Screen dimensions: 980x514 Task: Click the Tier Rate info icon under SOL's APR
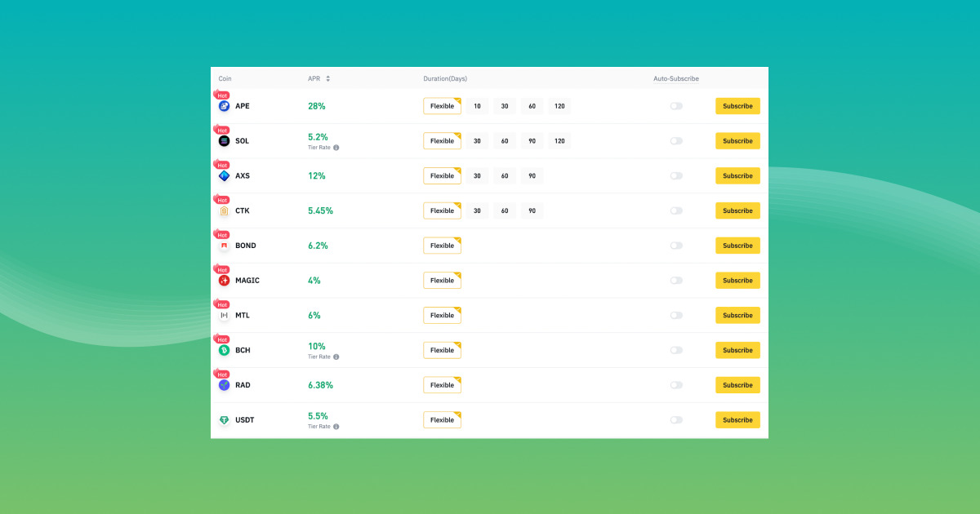[335, 147]
